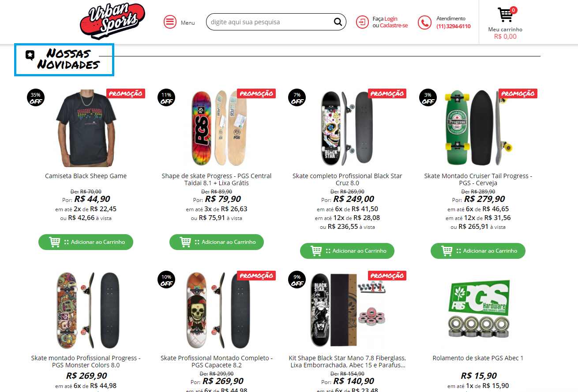
Task: Click the cart counter badge showing 0
Action: pos(513,9)
